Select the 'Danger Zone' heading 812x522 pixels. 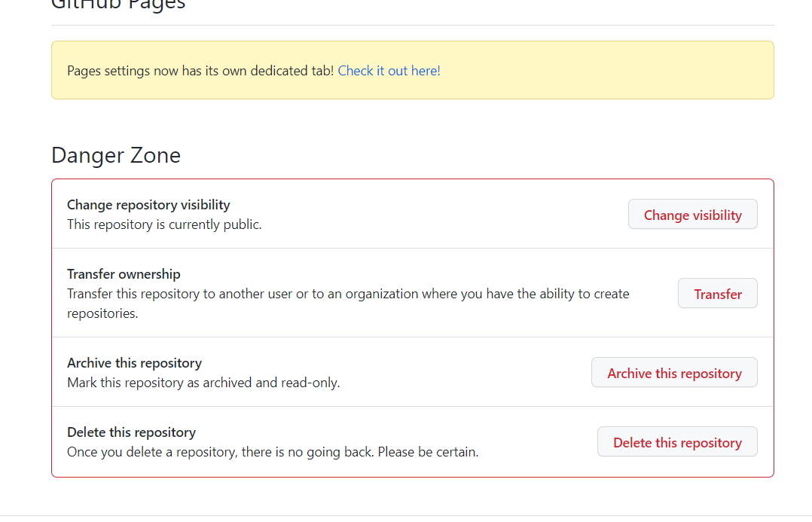tap(116, 155)
